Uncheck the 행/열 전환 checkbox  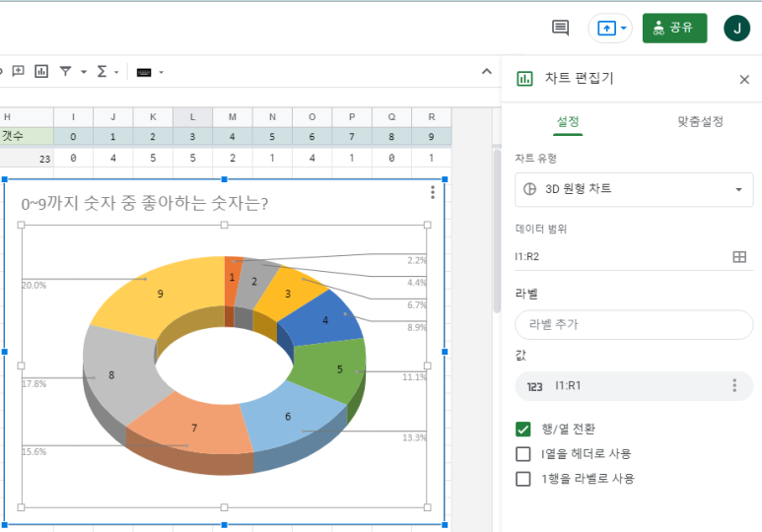tap(522, 429)
